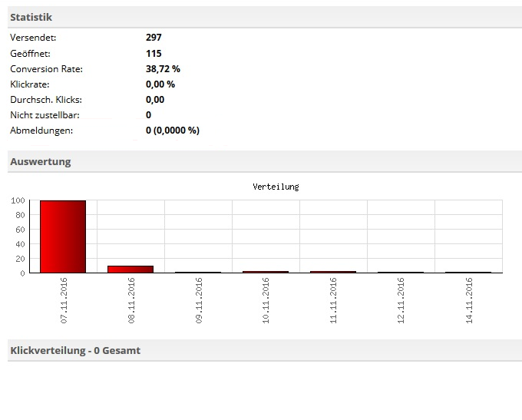Viewport: 522px width, 420px height.
Task: Select the Geöffnet label
Action: click(x=30, y=54)
